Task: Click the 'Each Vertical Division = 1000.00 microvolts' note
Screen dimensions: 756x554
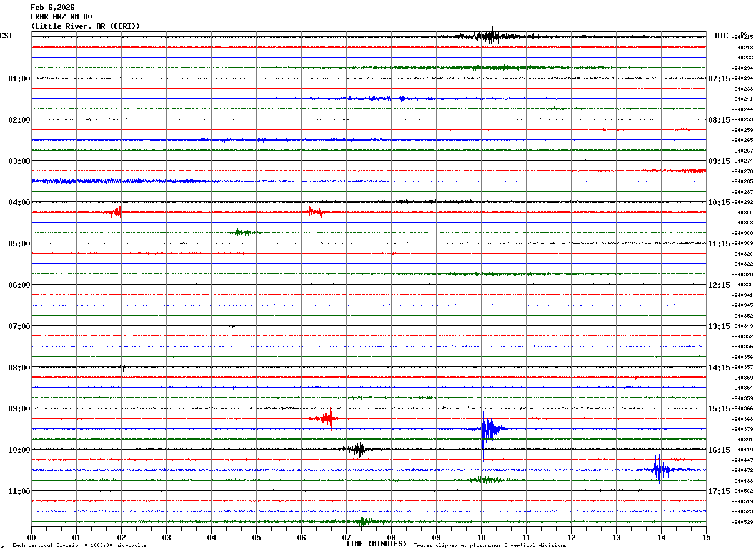Action: coord(79,546)
